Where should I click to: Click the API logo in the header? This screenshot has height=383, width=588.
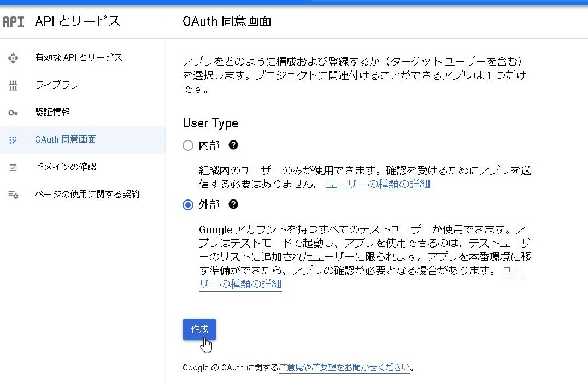(14, 21)
